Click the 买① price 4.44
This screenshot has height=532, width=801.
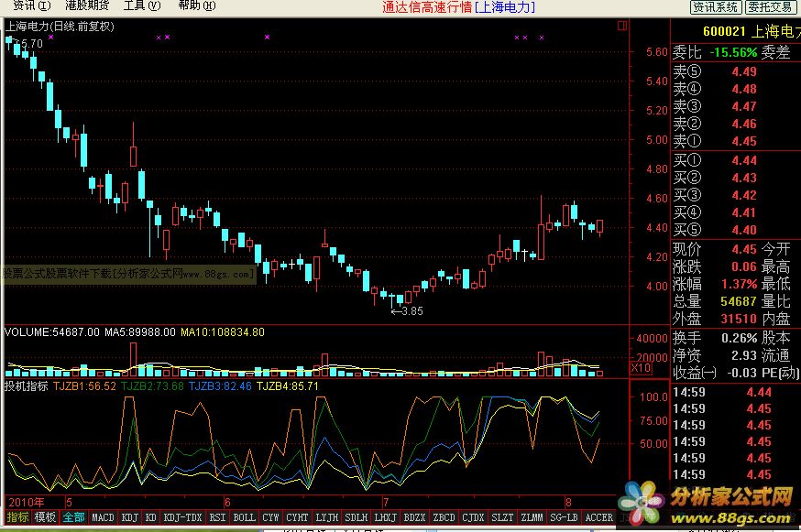coord(744,160)
